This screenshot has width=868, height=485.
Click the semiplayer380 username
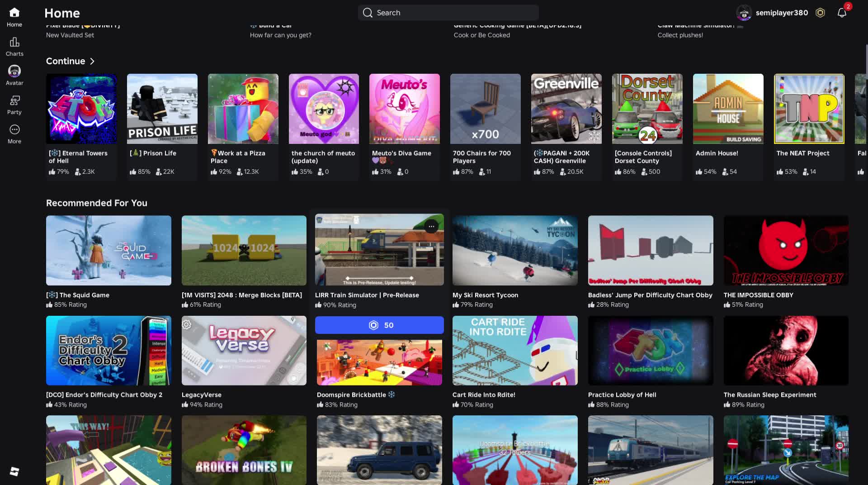click(x=782, y=13)
